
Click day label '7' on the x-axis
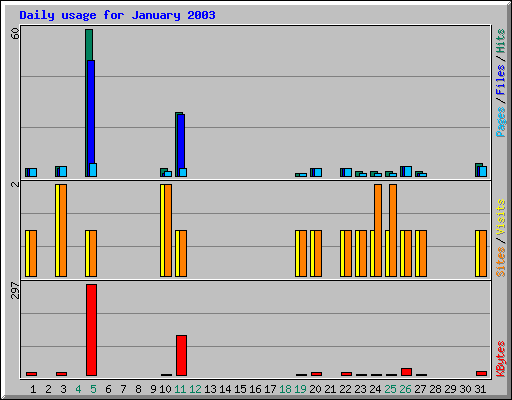pos(123,389)
